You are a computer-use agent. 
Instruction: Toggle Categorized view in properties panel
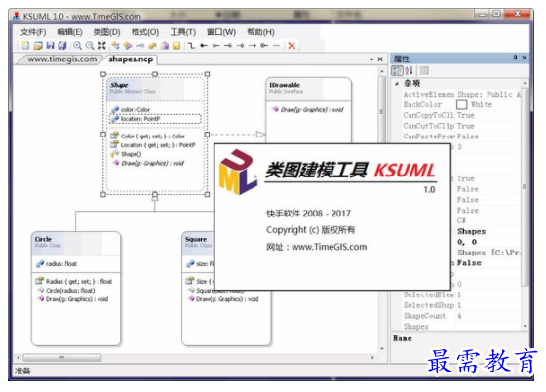point(397,70)
